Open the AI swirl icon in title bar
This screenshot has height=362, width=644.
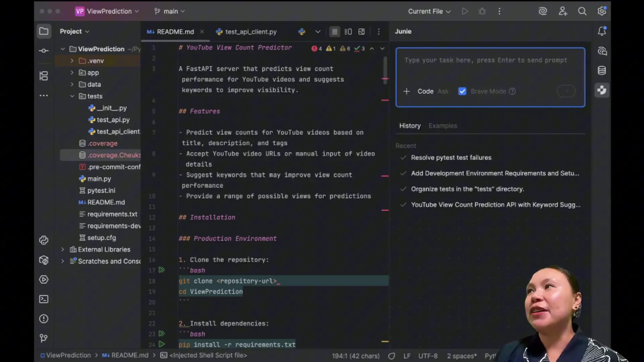coord(543,11)
